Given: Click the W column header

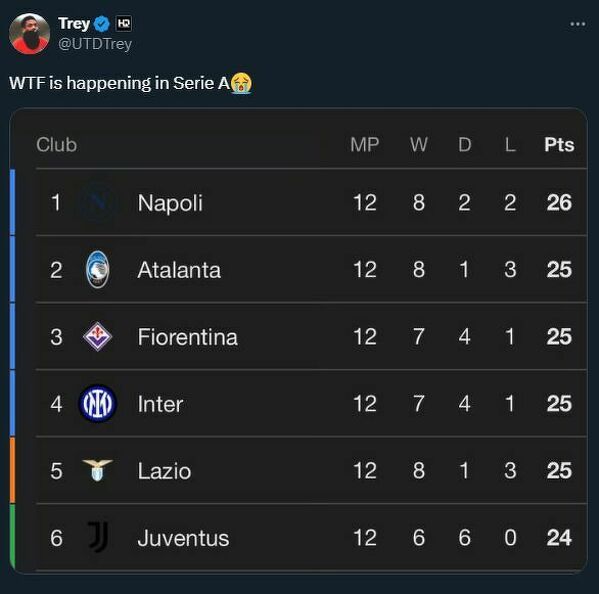Looking at the screenshot, I should click(419, 145).
